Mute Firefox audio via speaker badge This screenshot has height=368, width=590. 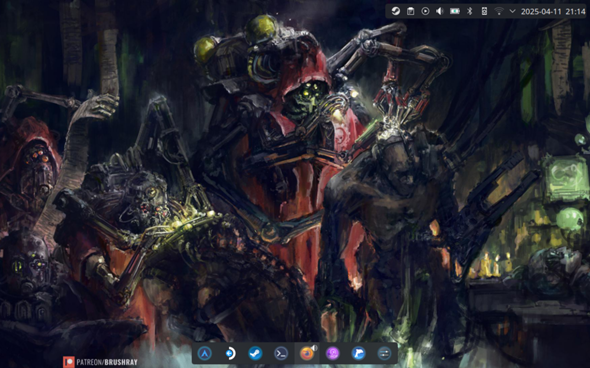(315, 348)
